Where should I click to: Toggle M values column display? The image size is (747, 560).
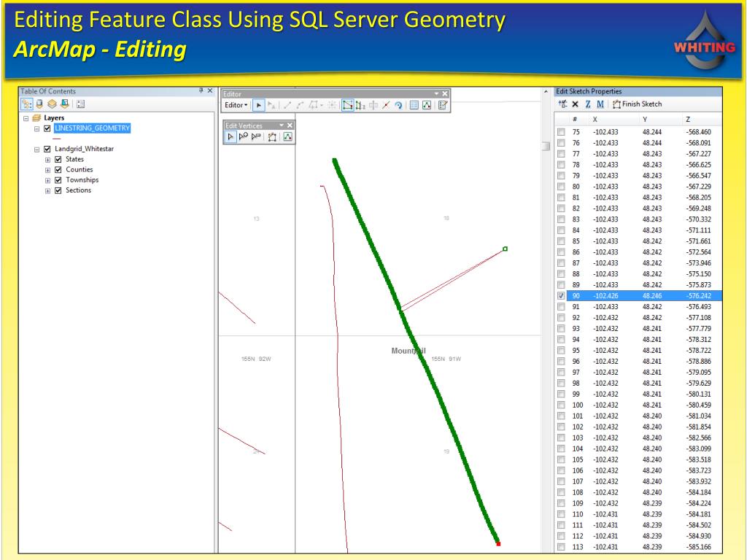point(600,104)
